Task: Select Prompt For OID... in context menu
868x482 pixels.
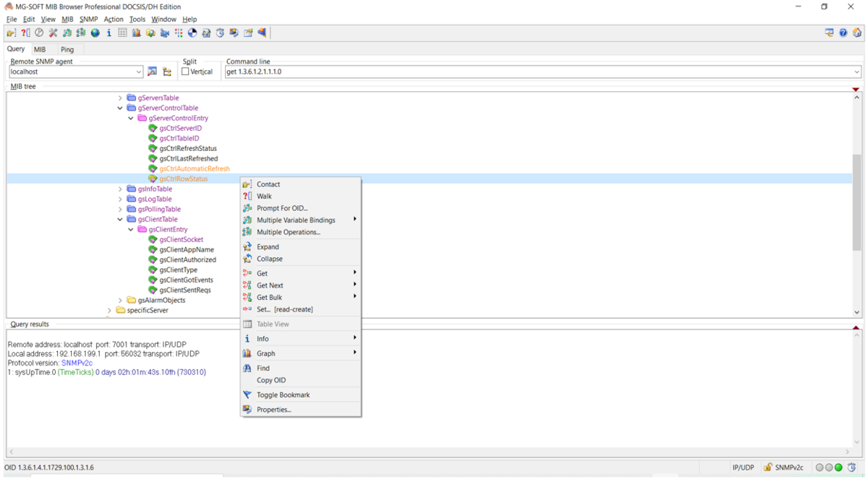Action: pyautogui.click(x=282, y=208)
